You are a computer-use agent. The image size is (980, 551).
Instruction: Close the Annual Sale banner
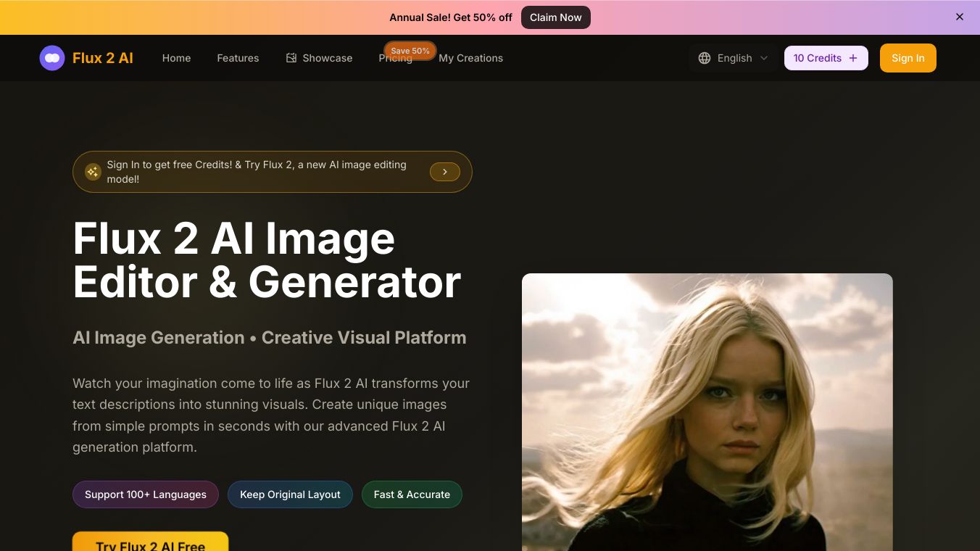coord(960,17)
